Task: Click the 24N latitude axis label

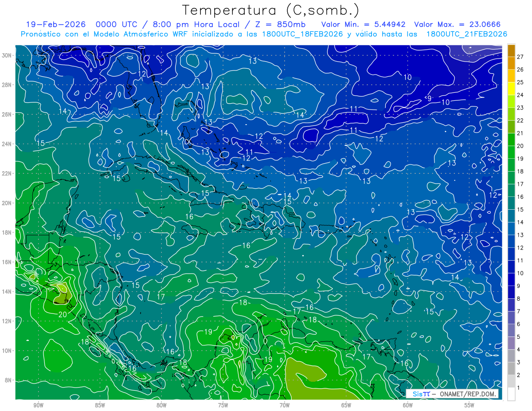Action: (x=6, y=144)
